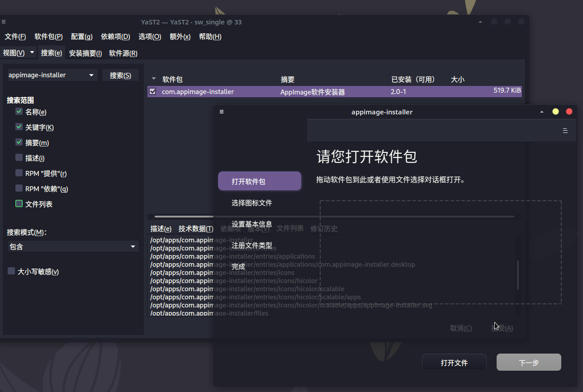Open the 帮助 menu

(x=210, y=37)
